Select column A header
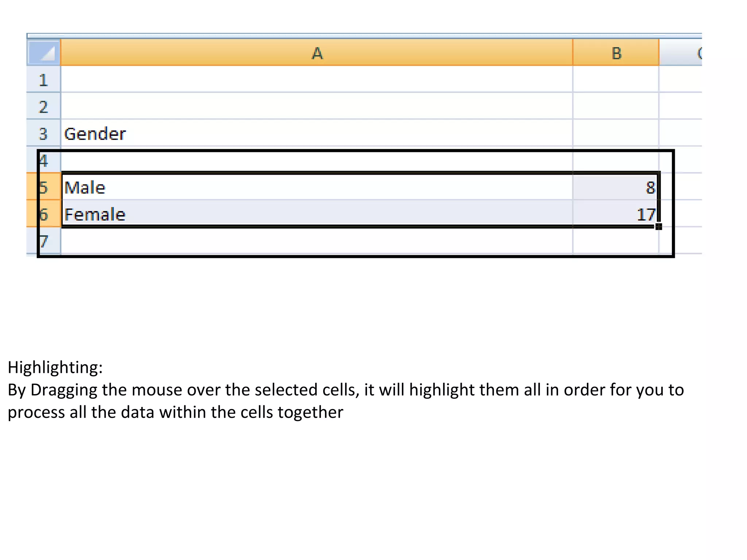Screen dimensions: 747x560 pos(317,53)
